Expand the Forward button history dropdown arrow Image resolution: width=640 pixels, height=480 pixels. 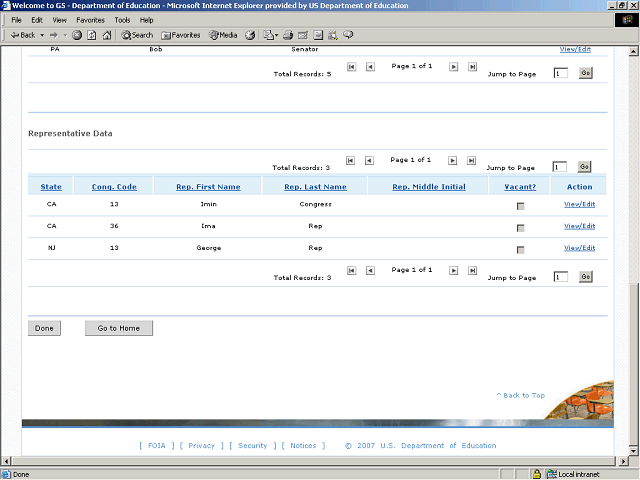(64, 35)
